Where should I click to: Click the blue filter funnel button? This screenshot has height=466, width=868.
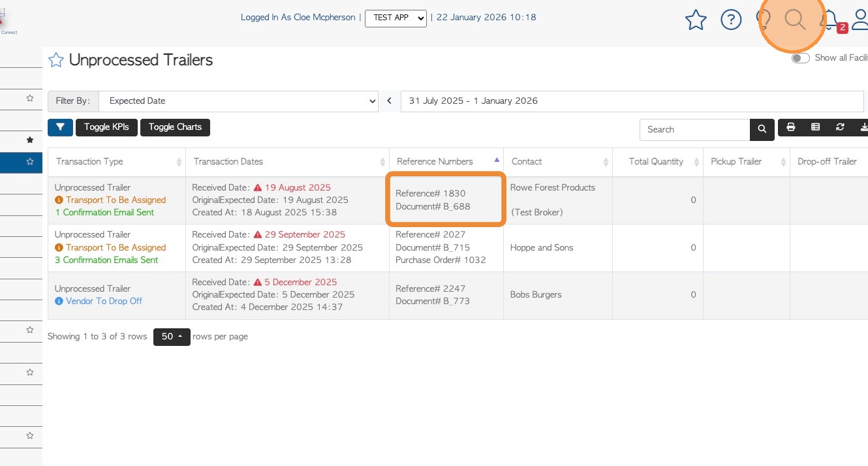click(x=60, y=127)
